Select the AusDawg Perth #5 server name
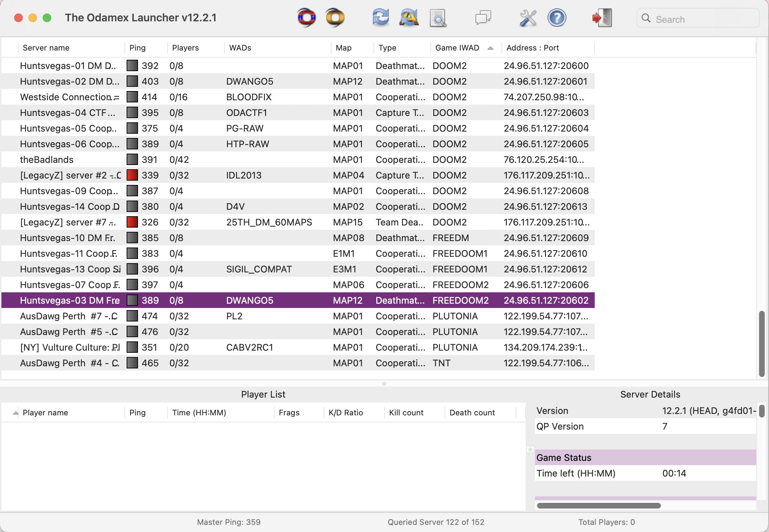The width and height of the screenshot is (769, 532). [x=69, y=332]
